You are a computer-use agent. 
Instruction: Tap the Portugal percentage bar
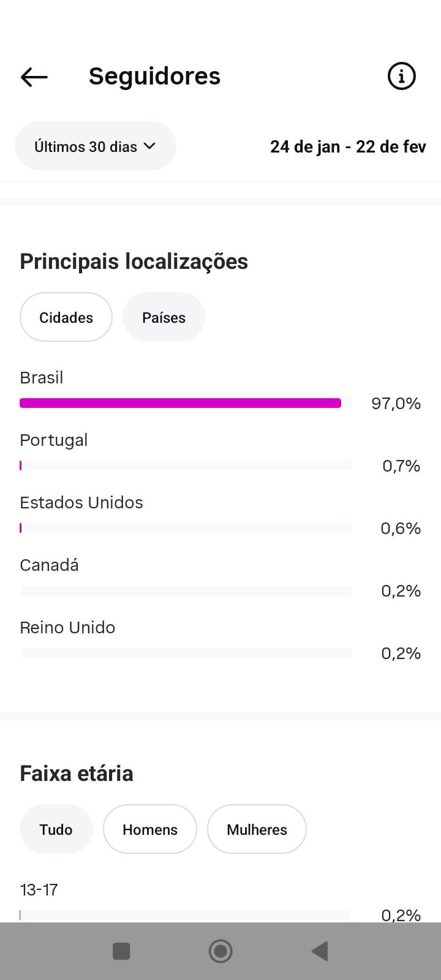coord(185,466)
